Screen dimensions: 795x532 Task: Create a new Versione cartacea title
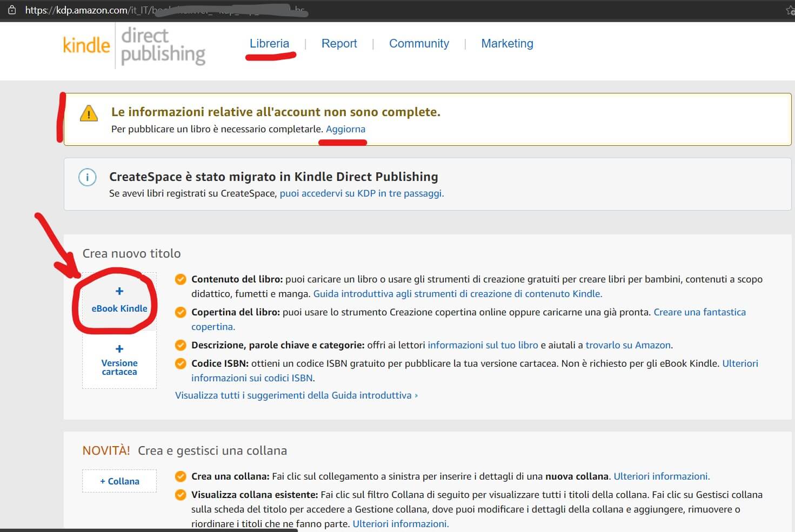pos(119,367)
